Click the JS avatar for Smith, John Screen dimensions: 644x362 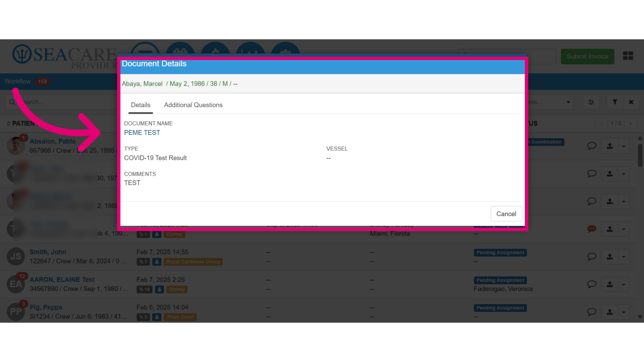[x=16, y=256]
